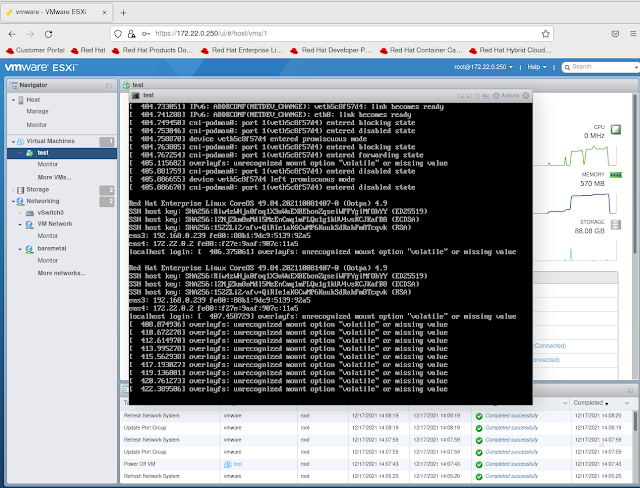Open the Help dropdown menu
The height and width of the screenshot is (488, 640).
click(x=537, y=67)
